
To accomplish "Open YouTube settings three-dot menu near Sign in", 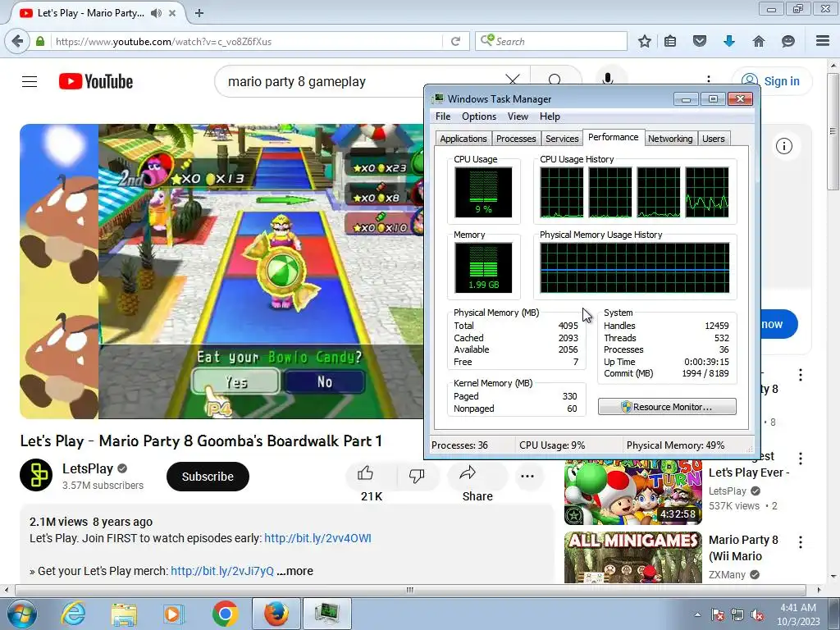I will (709, 80).
